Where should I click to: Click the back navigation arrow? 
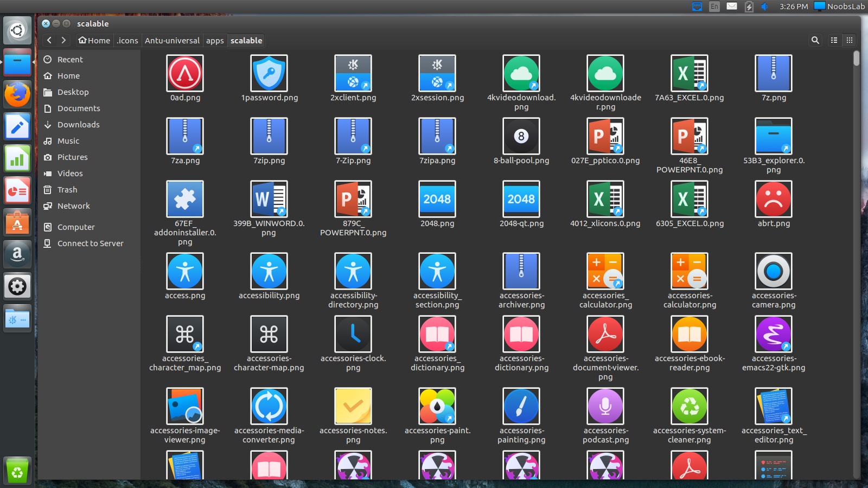(49, 40)
